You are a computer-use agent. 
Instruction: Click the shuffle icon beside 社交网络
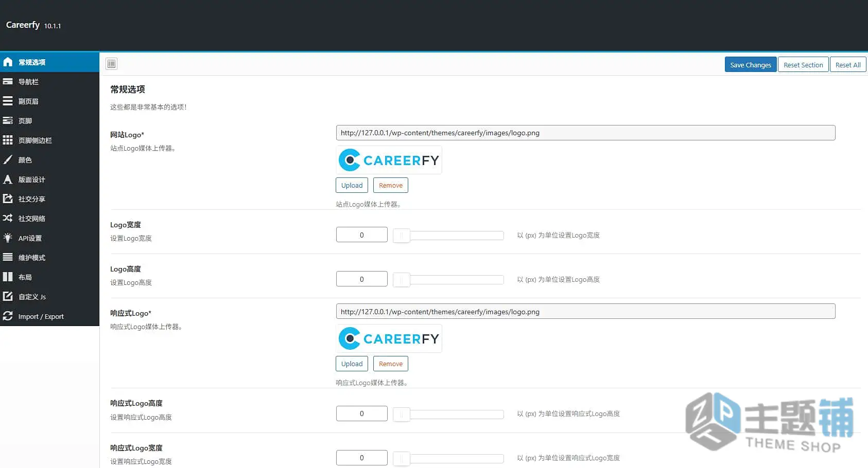point(8,219)
